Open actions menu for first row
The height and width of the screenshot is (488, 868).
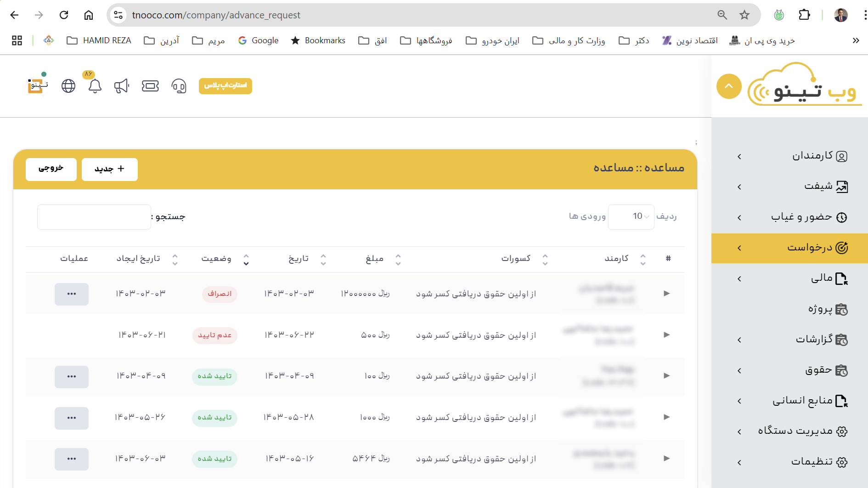click(x=72, y=294)
